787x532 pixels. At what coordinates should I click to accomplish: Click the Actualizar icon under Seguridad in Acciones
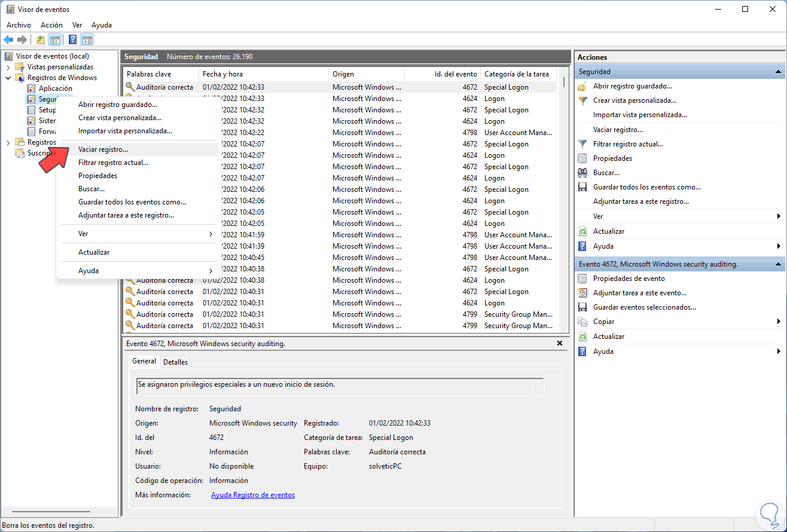pyautogui.click(x=582, y=231)
